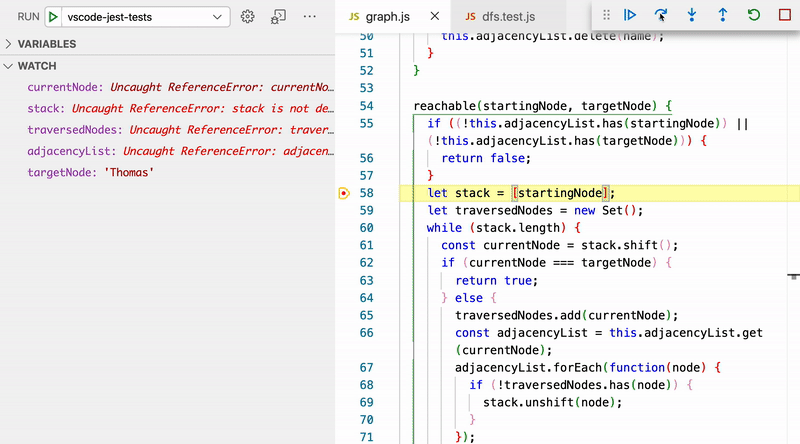Step Out of the current function

tap(722, 15)
